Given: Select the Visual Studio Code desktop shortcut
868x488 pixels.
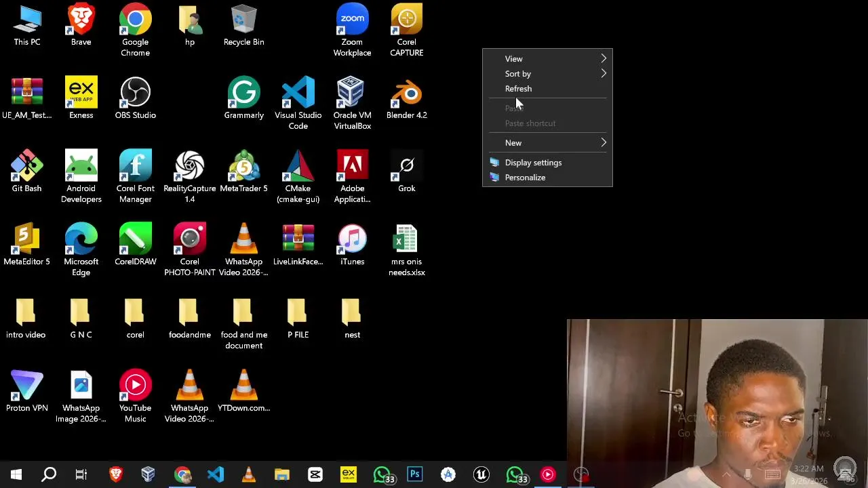Looking at the screenshot, I should (298, 104).
